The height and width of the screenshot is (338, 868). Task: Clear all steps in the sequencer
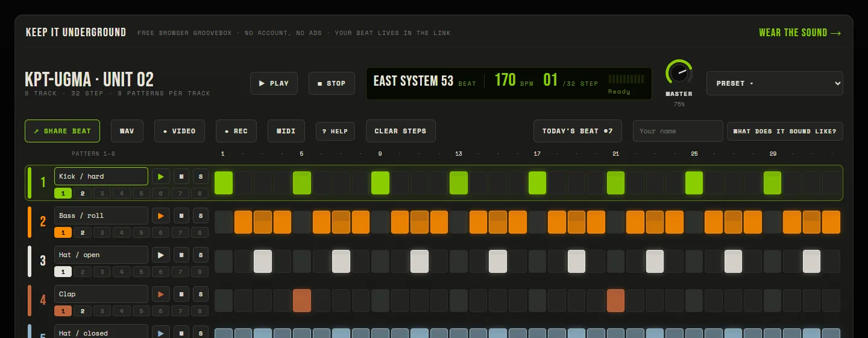tap(400, 131)
